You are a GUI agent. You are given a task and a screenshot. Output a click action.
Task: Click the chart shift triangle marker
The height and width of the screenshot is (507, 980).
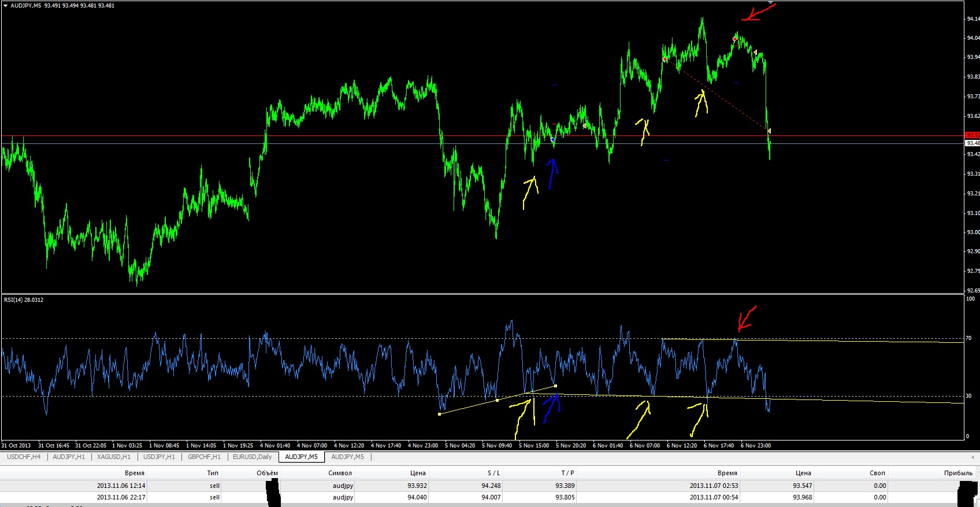coord(770,2)
